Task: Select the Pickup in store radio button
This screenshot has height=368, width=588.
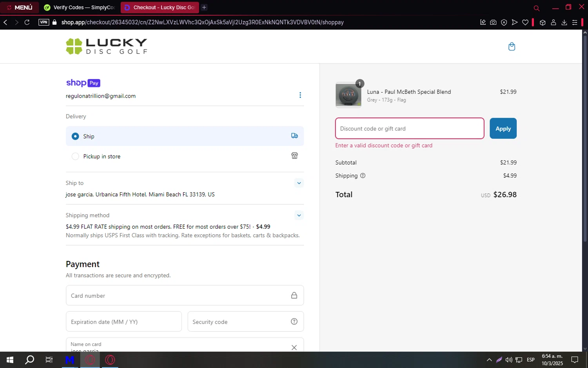Action: [75, 156]
